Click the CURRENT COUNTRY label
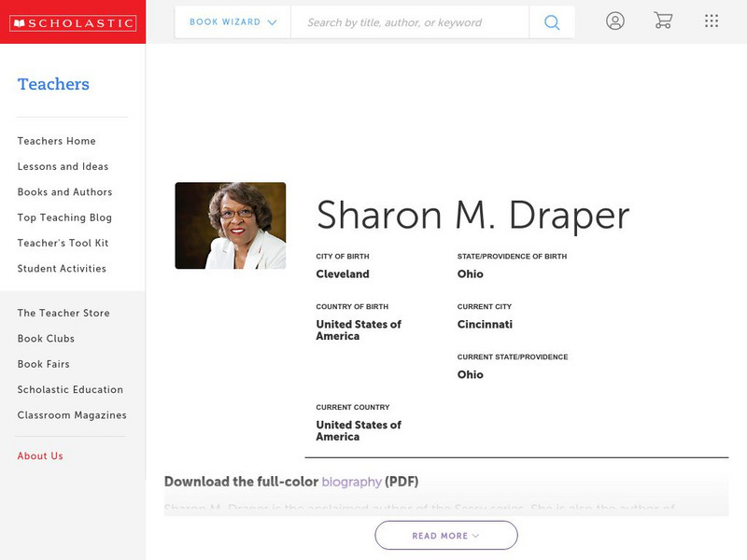Image resolution: width=747 pixels, height=560 pixels. [353, 407]
